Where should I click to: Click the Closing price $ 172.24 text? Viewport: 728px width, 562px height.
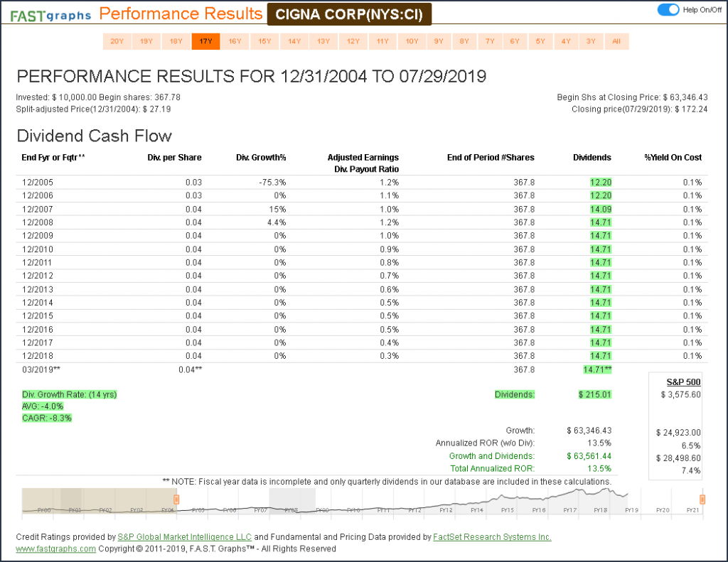point(639,109)
